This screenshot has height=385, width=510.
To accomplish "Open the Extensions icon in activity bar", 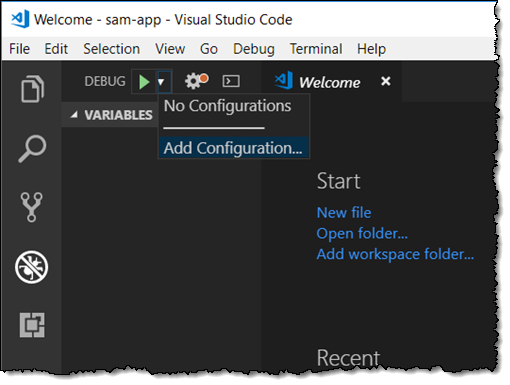I will tap(32, 325).
